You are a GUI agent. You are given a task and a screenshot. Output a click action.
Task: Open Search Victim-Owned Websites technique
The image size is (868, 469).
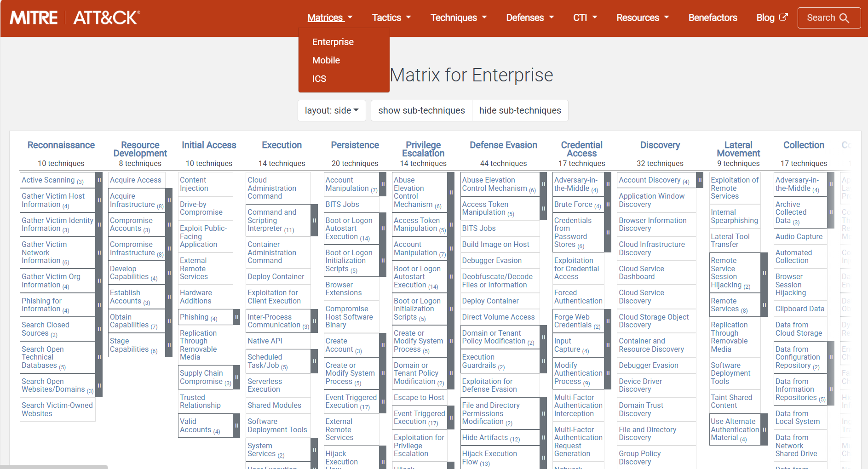click(x=57, y=409)
